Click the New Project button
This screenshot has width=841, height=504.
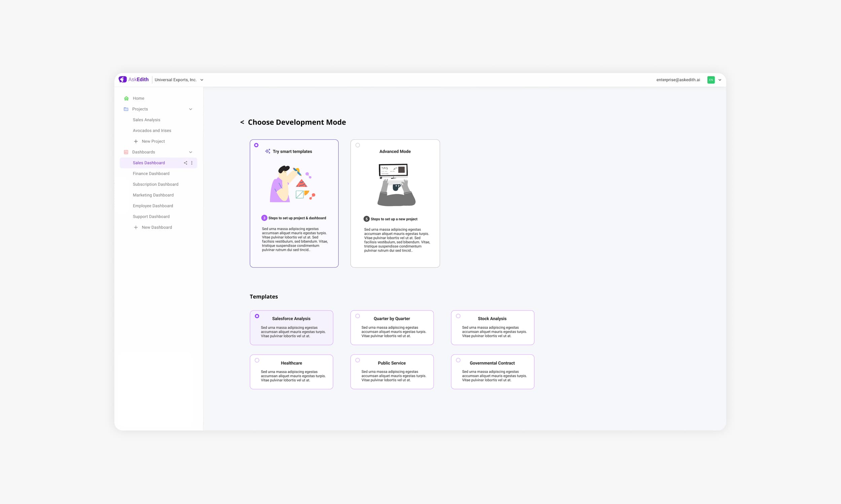[150, 141]
